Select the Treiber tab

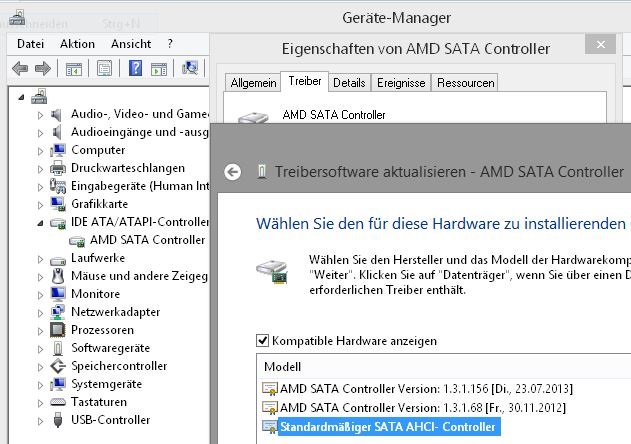[x=305, y=81]
